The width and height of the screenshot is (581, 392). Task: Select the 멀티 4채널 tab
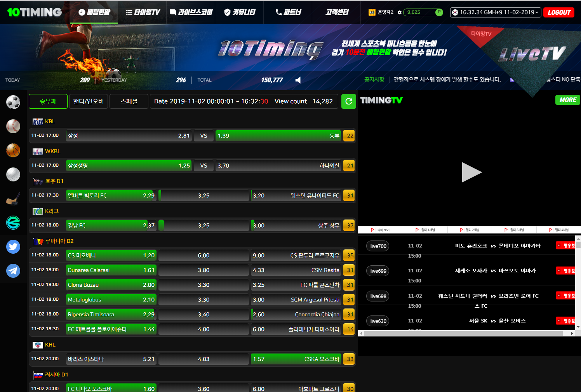click(558, 230)
